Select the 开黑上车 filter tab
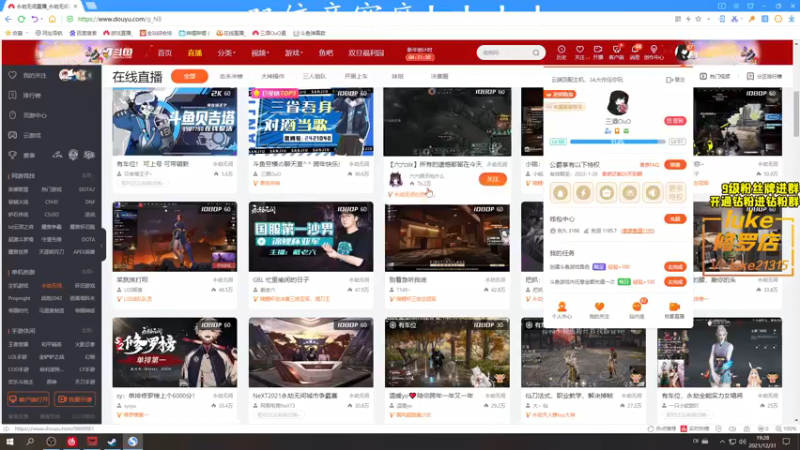800x450 pixels. [x=356, y=76]
